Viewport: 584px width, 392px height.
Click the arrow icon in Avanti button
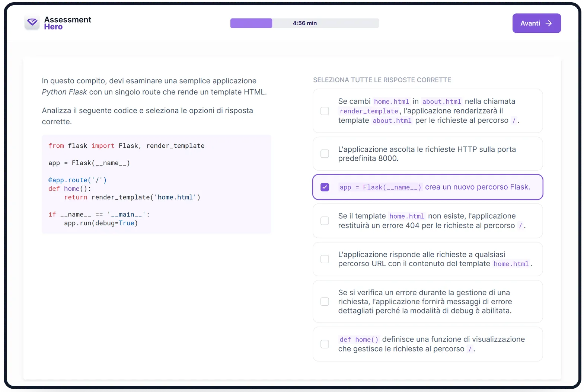[x=549, y=23]
